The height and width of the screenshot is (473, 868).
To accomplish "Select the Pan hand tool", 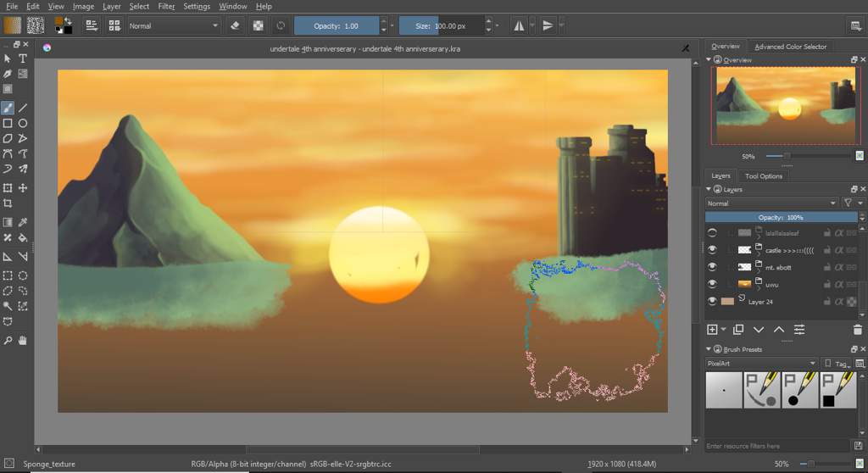I will click(x=23, y=341).
